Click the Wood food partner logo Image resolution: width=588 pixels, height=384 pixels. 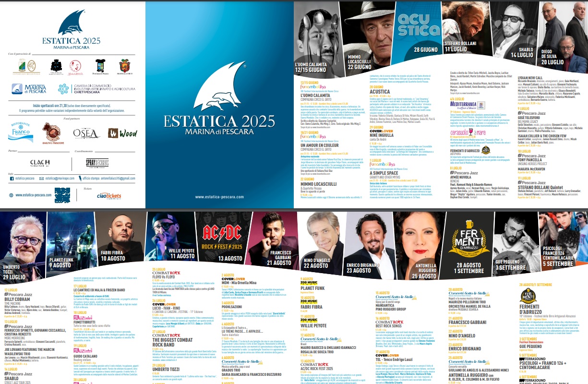pyautogui.click(x=122, y=133)
